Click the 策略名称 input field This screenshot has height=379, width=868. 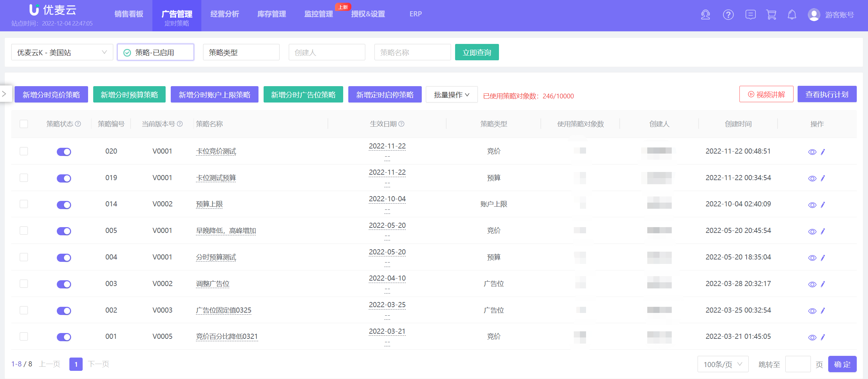click(412, 52)
